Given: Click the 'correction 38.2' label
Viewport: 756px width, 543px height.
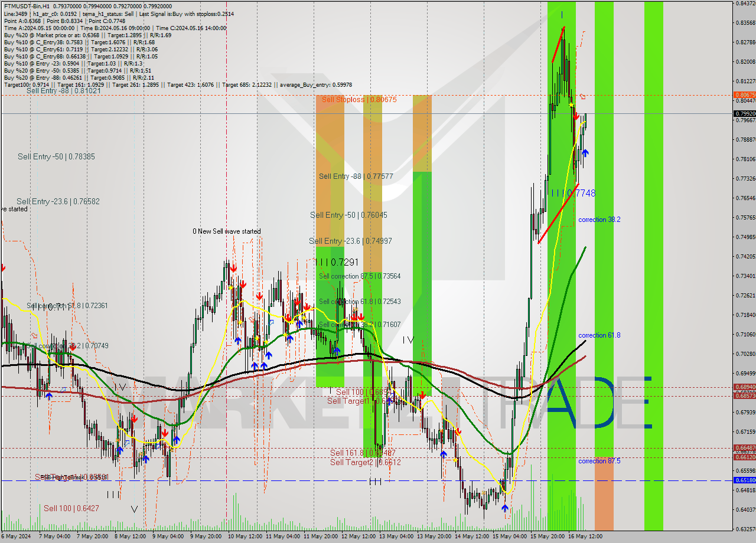Looking at the screenshot, I should click(x=599, y=220).
